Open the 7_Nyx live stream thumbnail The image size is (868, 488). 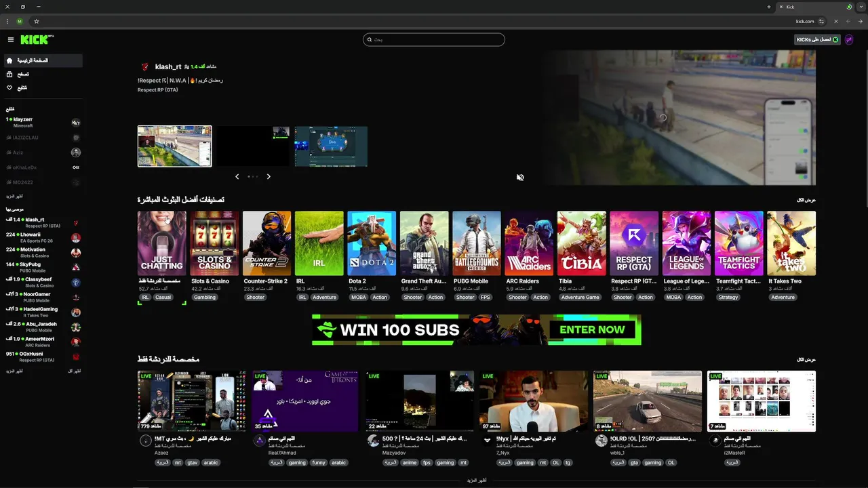point(533,401)
